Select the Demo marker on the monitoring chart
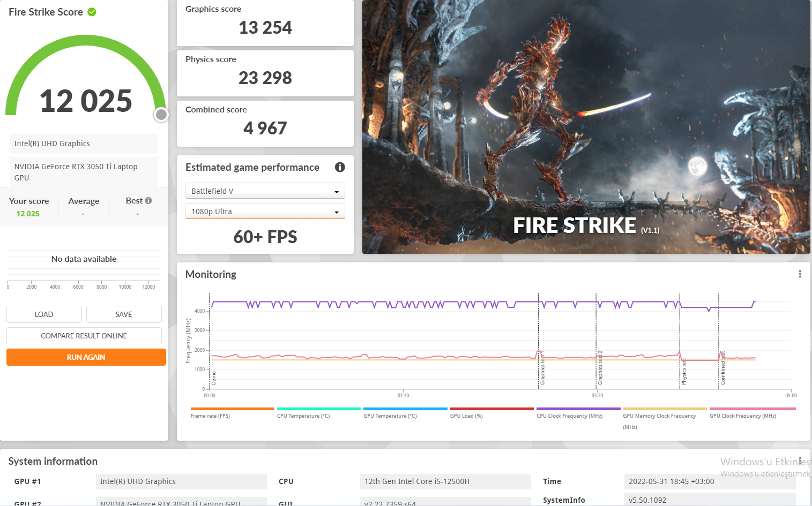 (x=214, y=378)
